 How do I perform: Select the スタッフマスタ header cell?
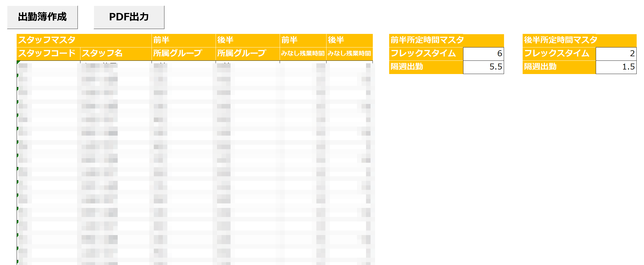coord(84,40)
